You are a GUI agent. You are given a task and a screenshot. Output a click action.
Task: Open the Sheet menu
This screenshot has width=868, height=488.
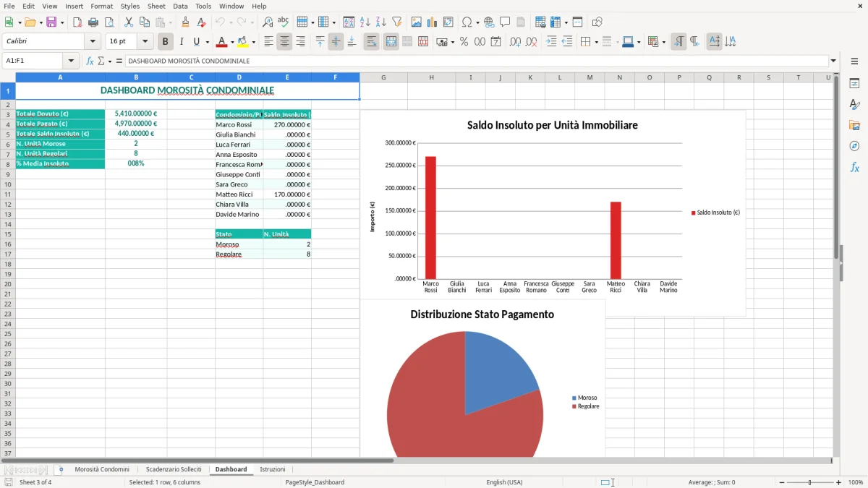coord(156,6)
